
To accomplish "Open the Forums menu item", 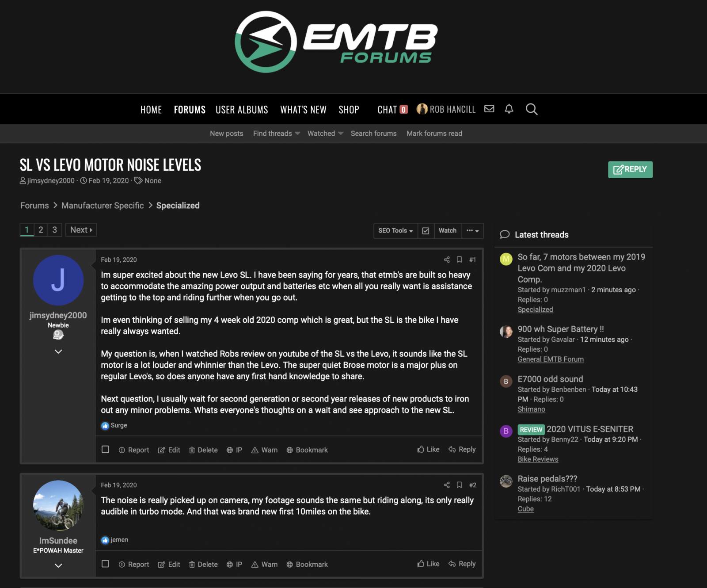I will tap(190, 110).
